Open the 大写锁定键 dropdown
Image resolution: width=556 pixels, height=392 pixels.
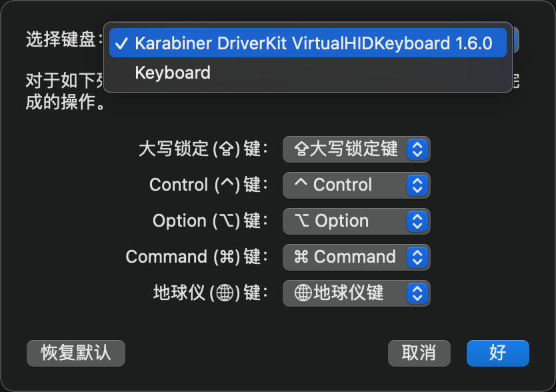[x=357, y=149]
